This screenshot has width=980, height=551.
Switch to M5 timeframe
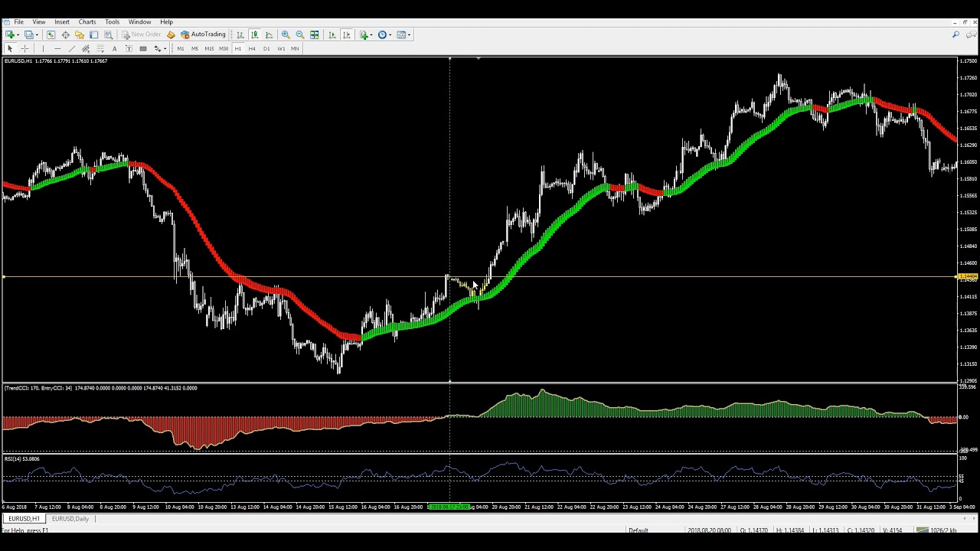pyautogui.click(x=194, y=48)
